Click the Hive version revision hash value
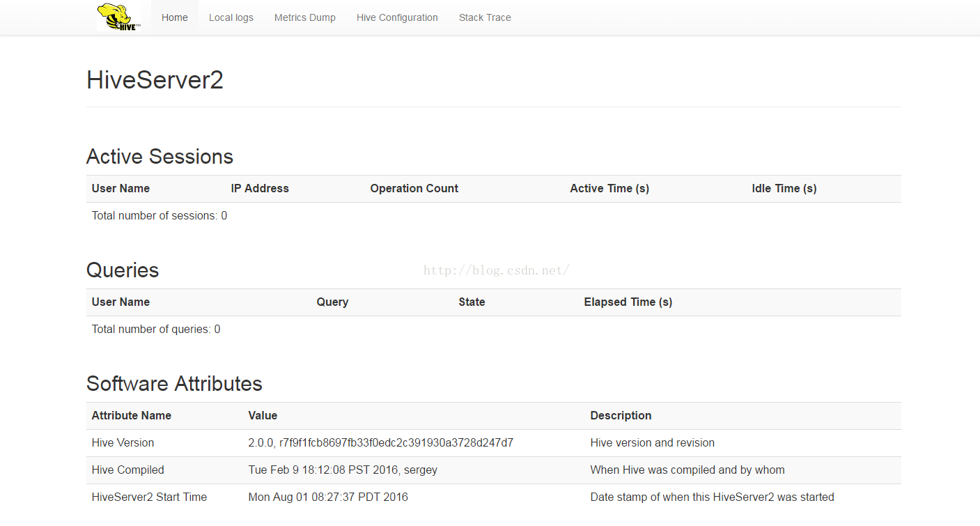Screen dimensions: 980x526 pos(381,442)
